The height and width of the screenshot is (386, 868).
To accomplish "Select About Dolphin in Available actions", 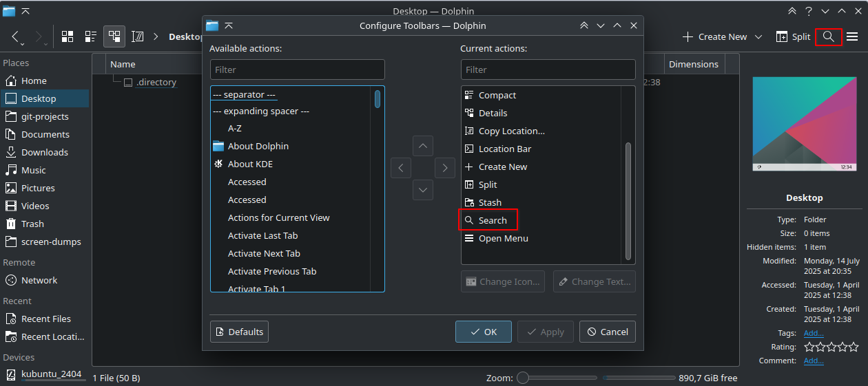I will click(291, 146).
